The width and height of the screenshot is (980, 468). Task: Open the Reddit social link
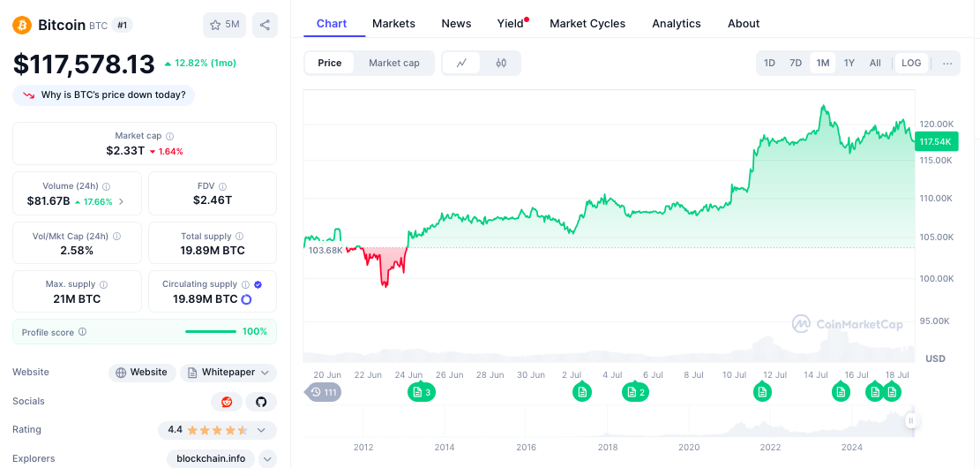coord(227,402)
